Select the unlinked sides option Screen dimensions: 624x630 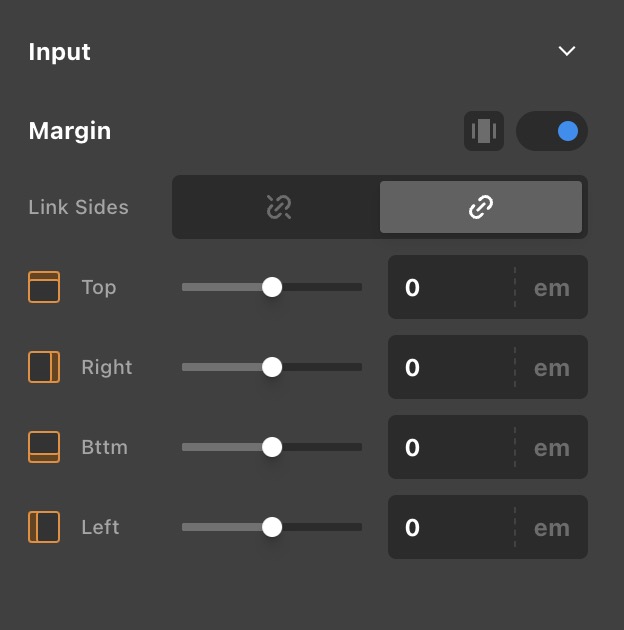tap(277, 207)
